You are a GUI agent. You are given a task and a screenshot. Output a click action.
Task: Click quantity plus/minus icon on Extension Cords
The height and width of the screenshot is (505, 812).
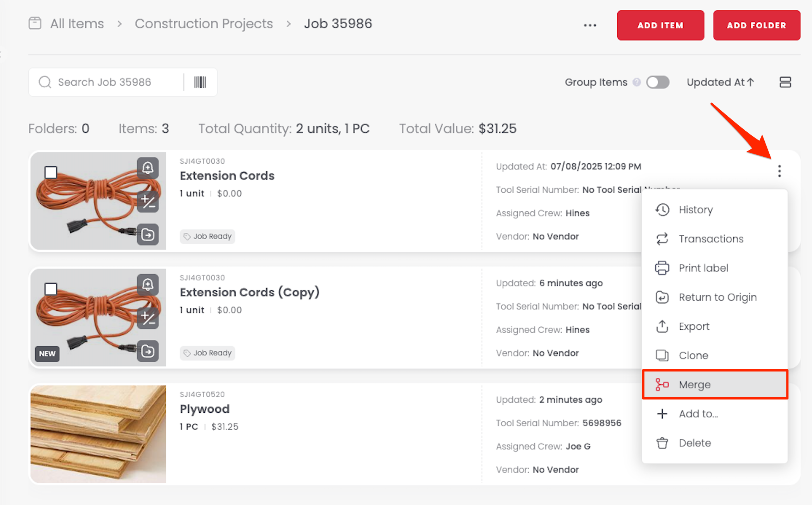pyautogui.click(x=148, y=201)
